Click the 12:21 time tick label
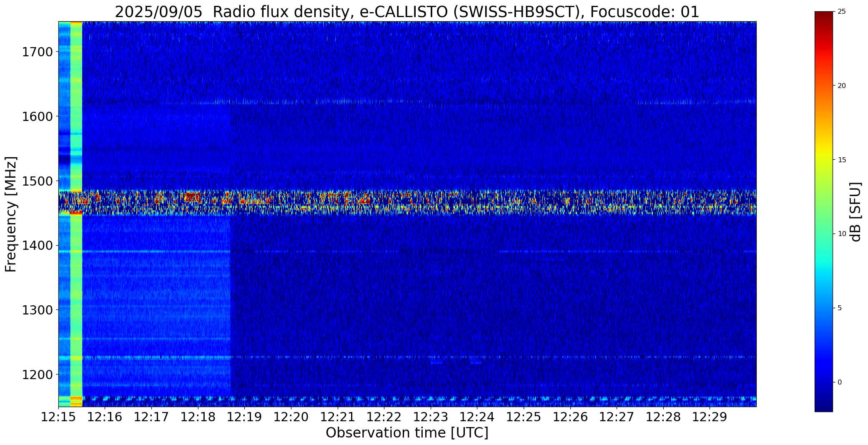This screenshot has width=868, height=445. tap(338, 417)
